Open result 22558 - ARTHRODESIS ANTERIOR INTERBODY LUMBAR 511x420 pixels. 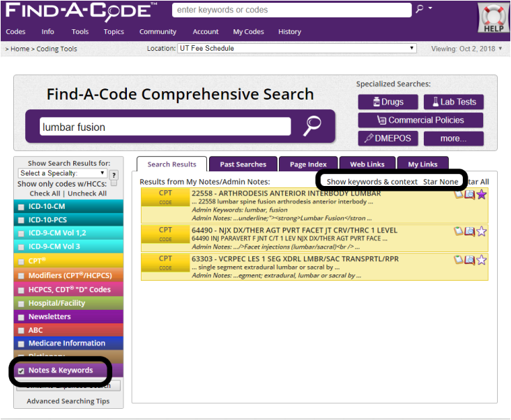pos(286,194)
